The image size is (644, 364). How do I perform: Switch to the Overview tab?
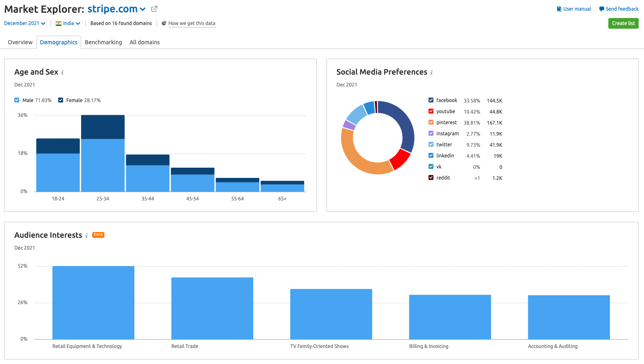pos(20,42)
